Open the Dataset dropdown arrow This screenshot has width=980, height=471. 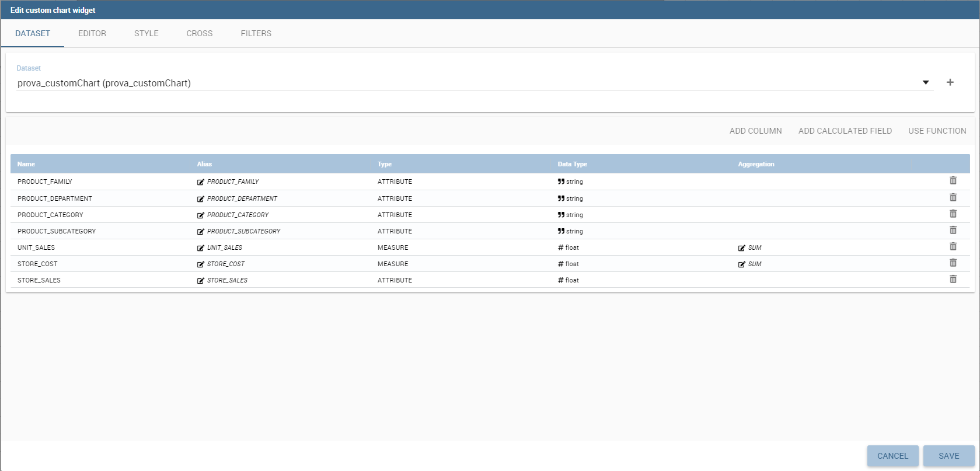pos(926,82)
